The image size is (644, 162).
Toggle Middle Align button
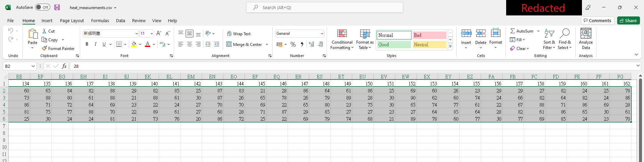coord(190,33)
